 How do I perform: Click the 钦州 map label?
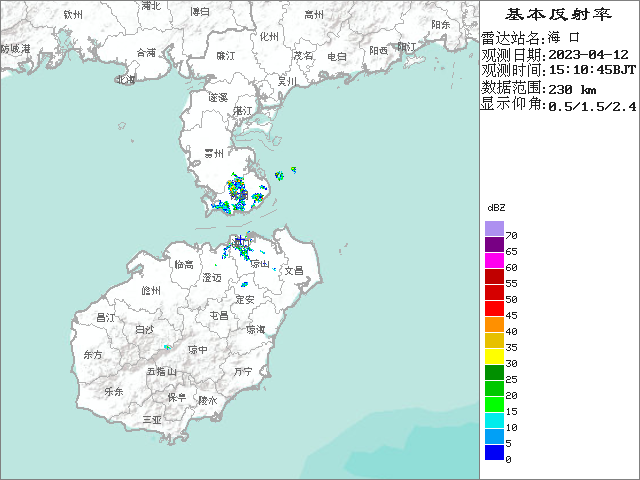(73, 15)
